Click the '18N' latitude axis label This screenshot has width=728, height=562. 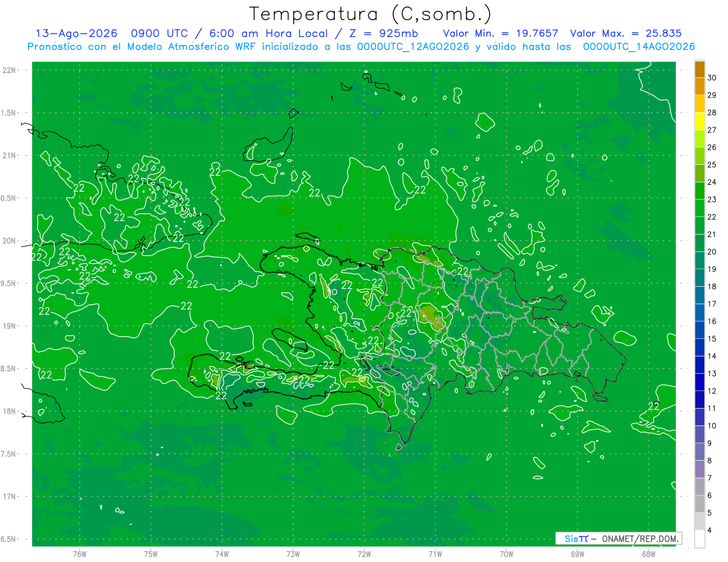pos(10,411)
